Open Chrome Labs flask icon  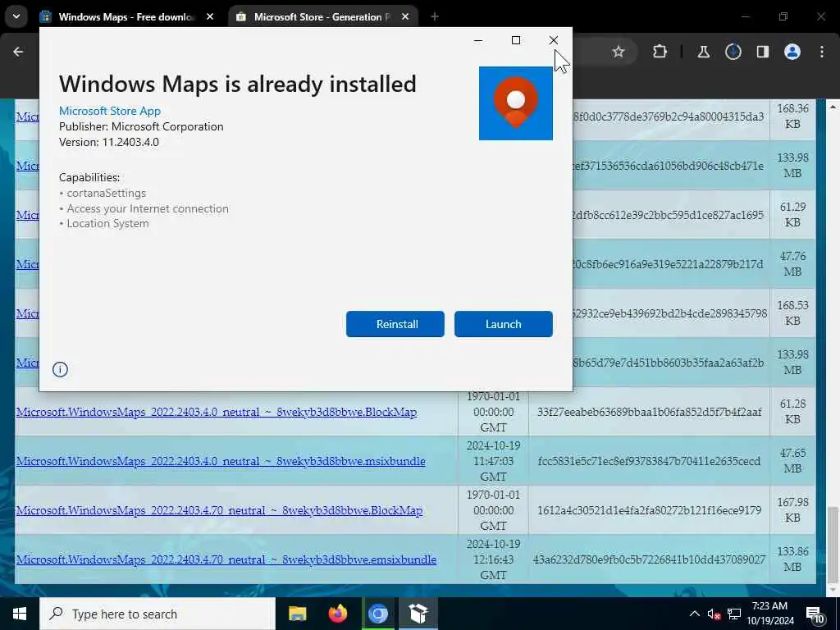coord(703,52)
